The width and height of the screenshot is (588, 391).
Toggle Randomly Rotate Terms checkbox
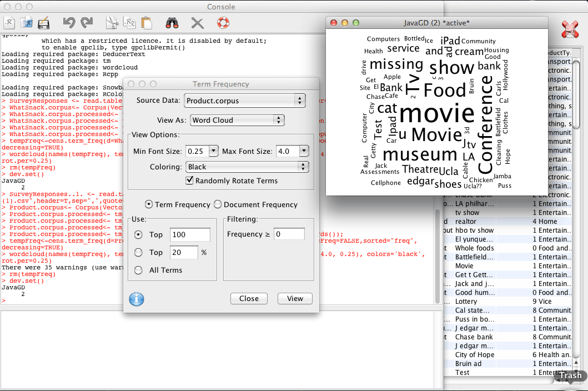(x=190, y=181)
